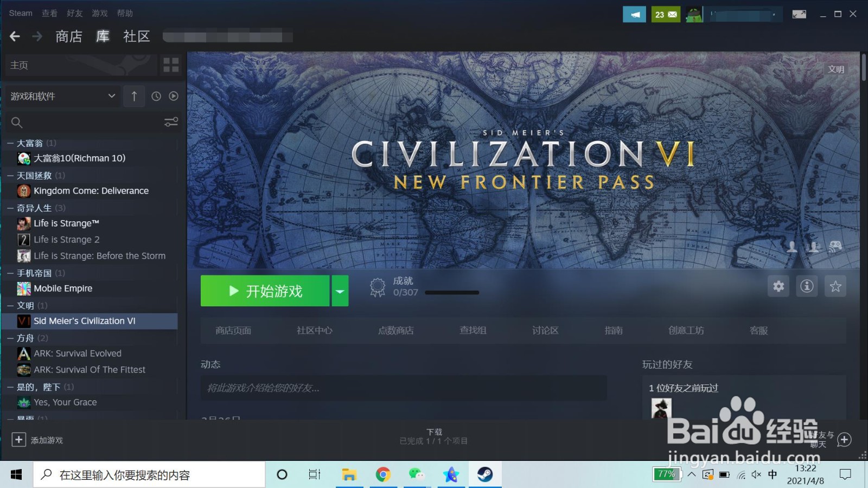Click the green user avatar
The image size is (868, 488).
[694, 15]
